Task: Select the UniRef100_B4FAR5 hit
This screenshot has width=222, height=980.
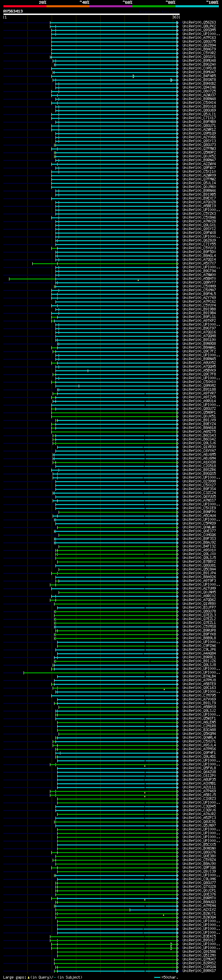Action: pos(199,76)
